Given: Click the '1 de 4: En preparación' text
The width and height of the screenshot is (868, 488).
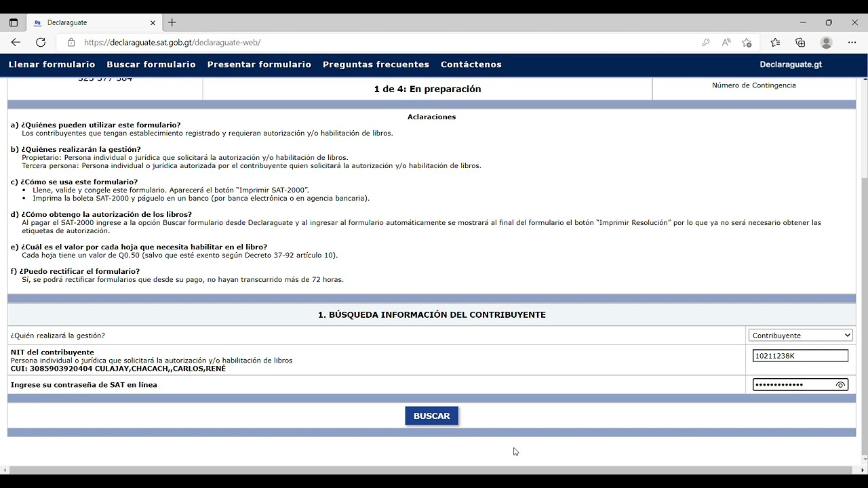Looking at the screenshot, I should tap(427, 89).
